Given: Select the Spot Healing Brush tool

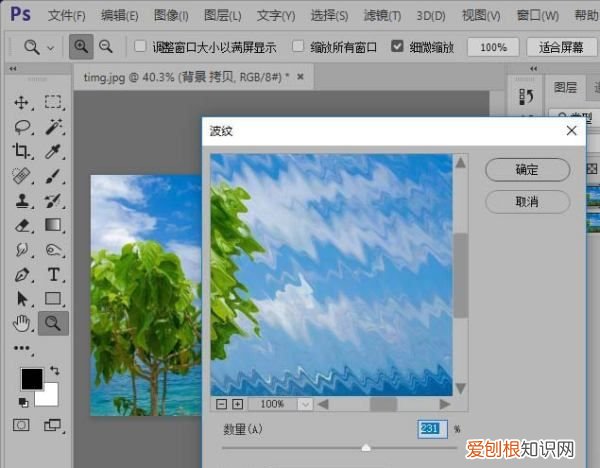Looking at the screenshot, I should tap(21, 176).
